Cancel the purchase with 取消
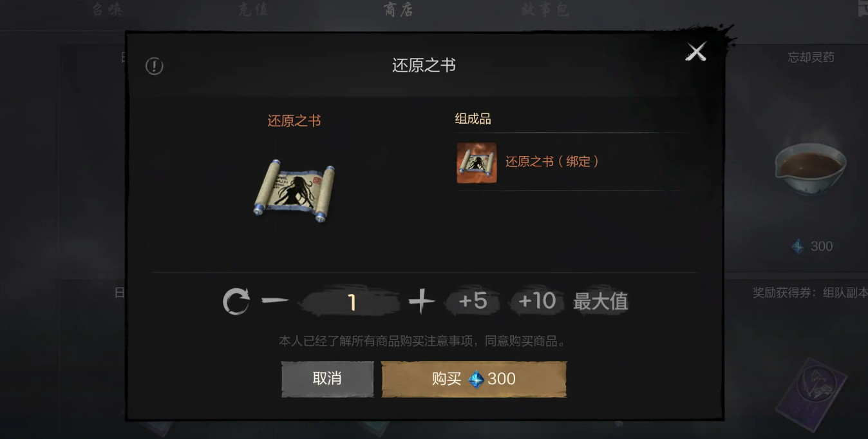This screenshot has width=868, height=439. [327, 378]
